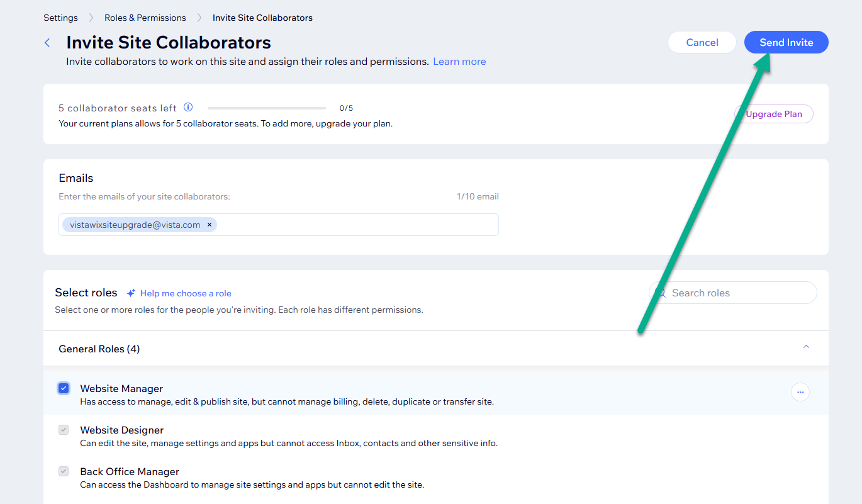Image resolution: width=862 pixels, height=504 pixels.
Task: Toggle the Back Office Manager checkbox
Action: (64, 471)
